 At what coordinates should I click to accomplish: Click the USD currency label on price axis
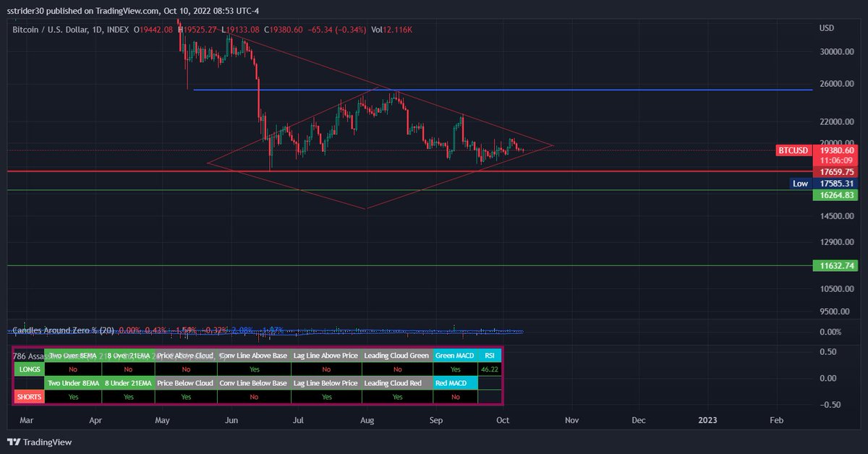[x=827, y=28]
